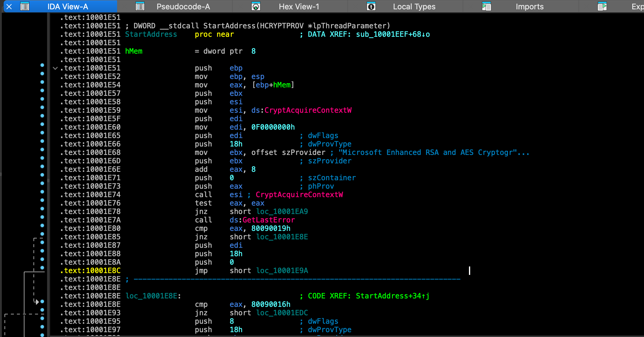Click the hMem variable definition

[134, 51]
